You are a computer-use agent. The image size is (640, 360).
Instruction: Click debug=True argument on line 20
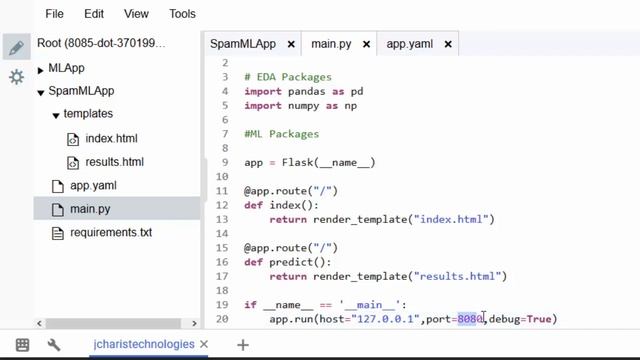click(520, 319)
